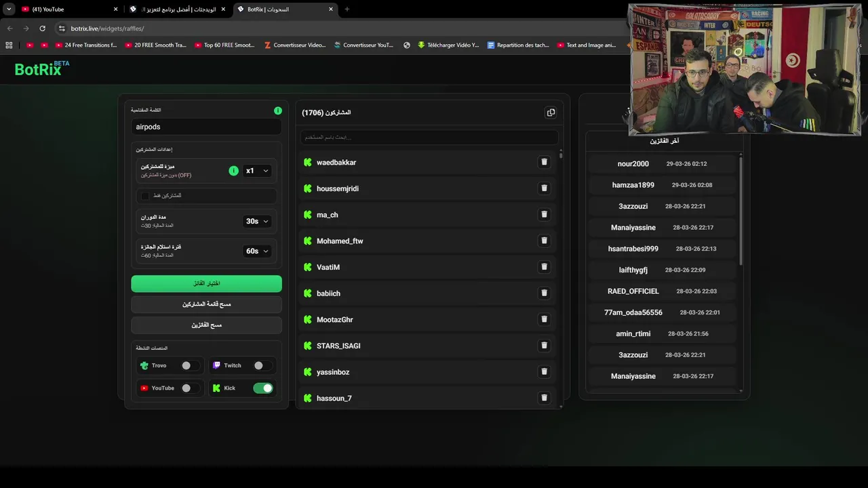Click the BotRix BETA logo
This screenshot has height=488, width=868.
click(42, 68)
